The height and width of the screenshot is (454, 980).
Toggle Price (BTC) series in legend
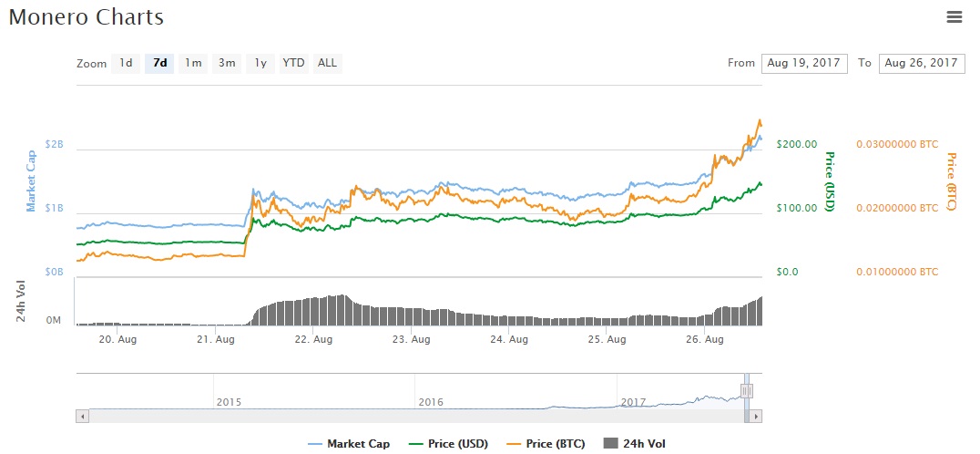(x=546, y=444)
